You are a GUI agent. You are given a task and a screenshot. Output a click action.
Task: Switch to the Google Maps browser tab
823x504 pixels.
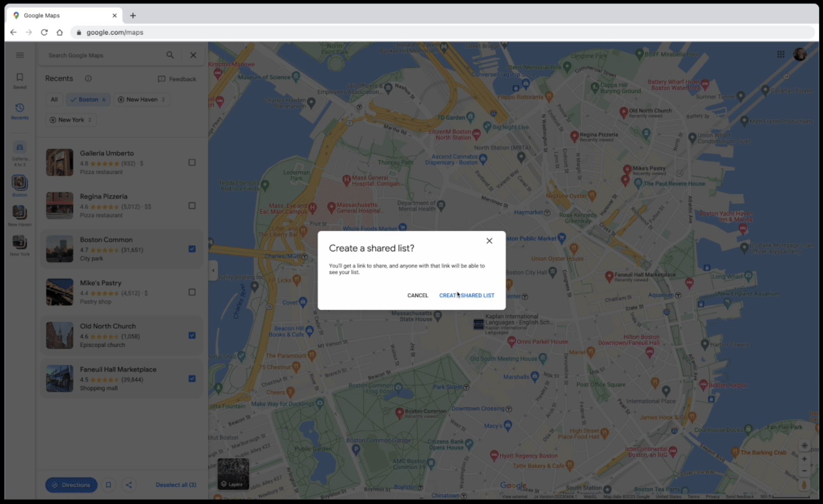[x=58, y=15]
